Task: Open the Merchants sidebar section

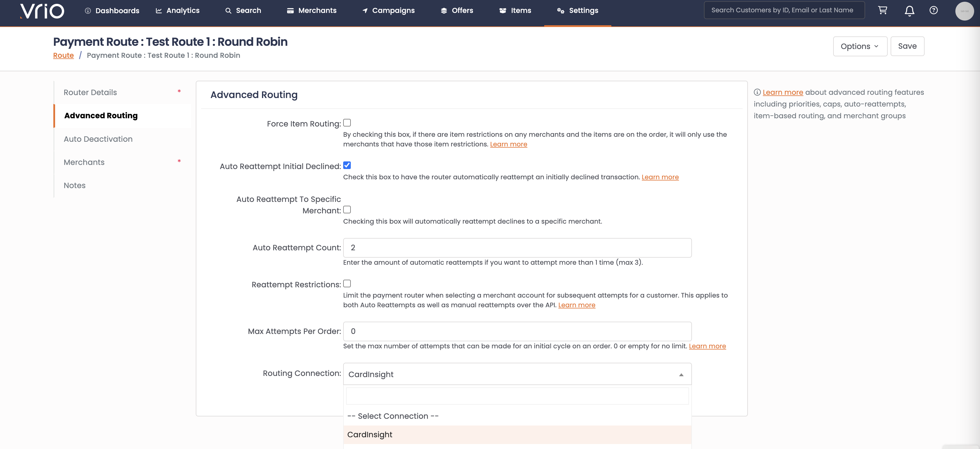Action: pyautogui.click(x=84, y=162)
